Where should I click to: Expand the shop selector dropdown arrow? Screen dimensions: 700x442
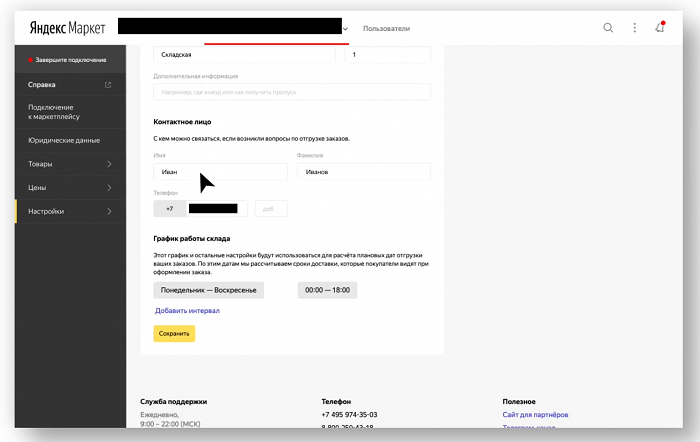[345, 29]
